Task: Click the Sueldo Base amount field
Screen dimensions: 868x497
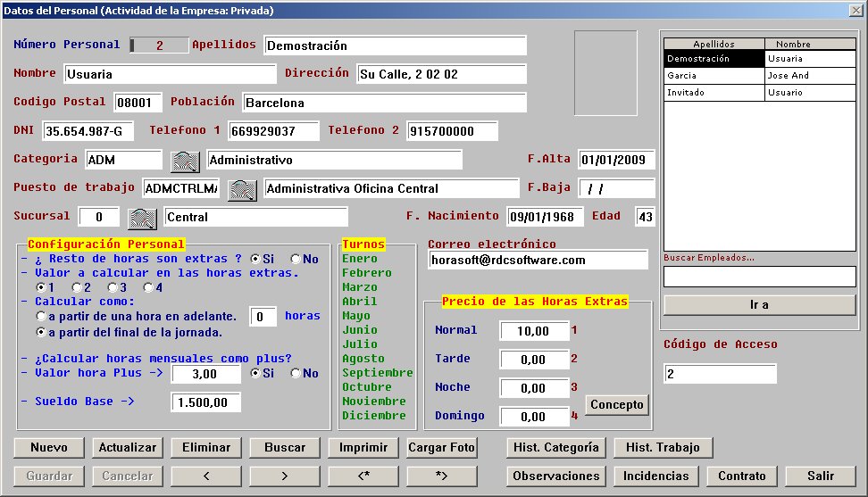Action: [206, 402]
